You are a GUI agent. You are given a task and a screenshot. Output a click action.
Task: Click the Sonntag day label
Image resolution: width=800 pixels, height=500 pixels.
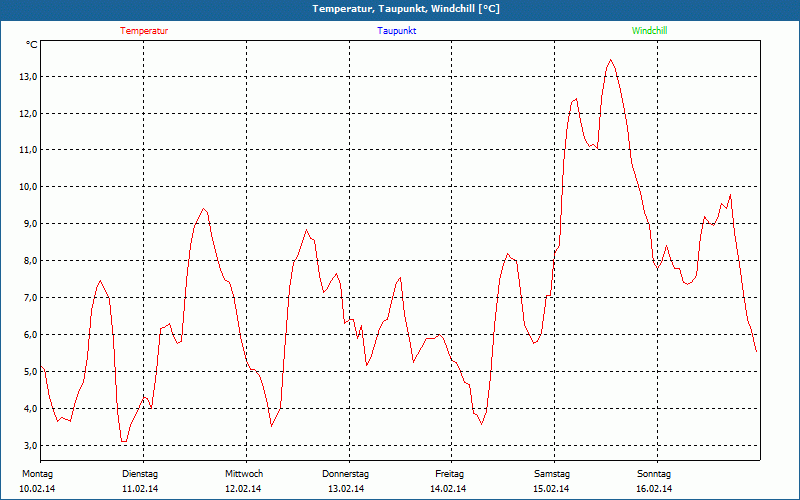coord(654,474)
